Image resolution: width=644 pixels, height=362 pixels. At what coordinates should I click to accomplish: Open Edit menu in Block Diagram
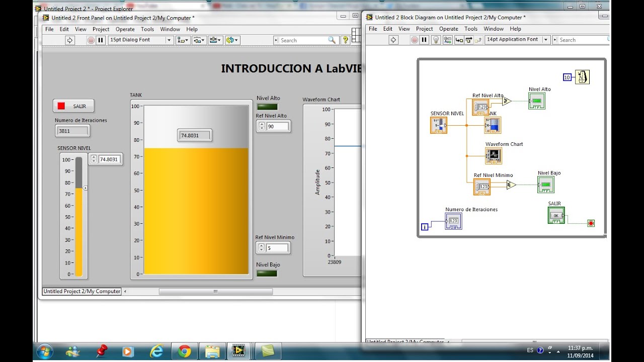tap(388, 29)
